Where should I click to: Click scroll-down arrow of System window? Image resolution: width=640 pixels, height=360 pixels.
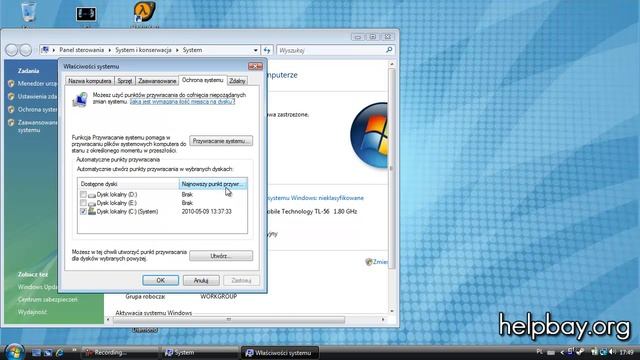coord(391,311)
